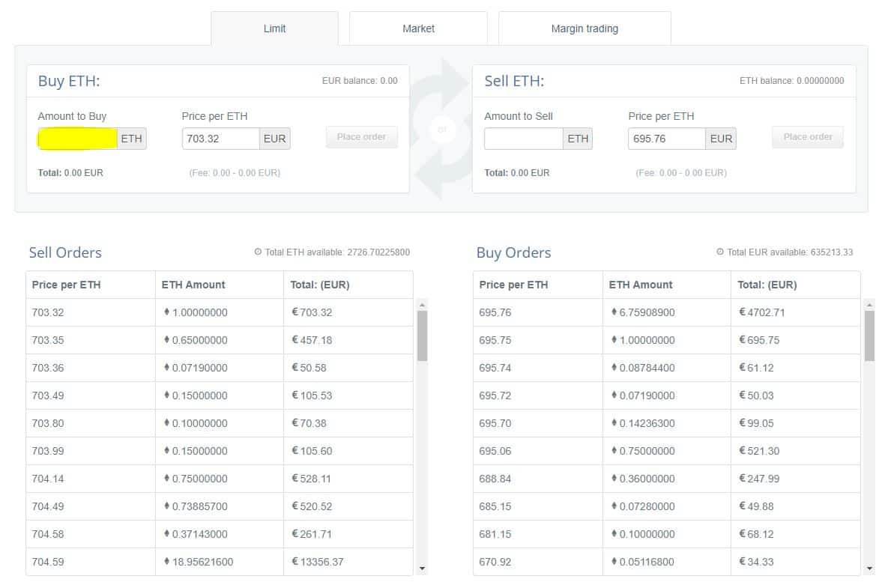Click Ethereum icon beside 18.95621600 amount
The width and height of the screenshot is (894, 588).
[166, 562]
